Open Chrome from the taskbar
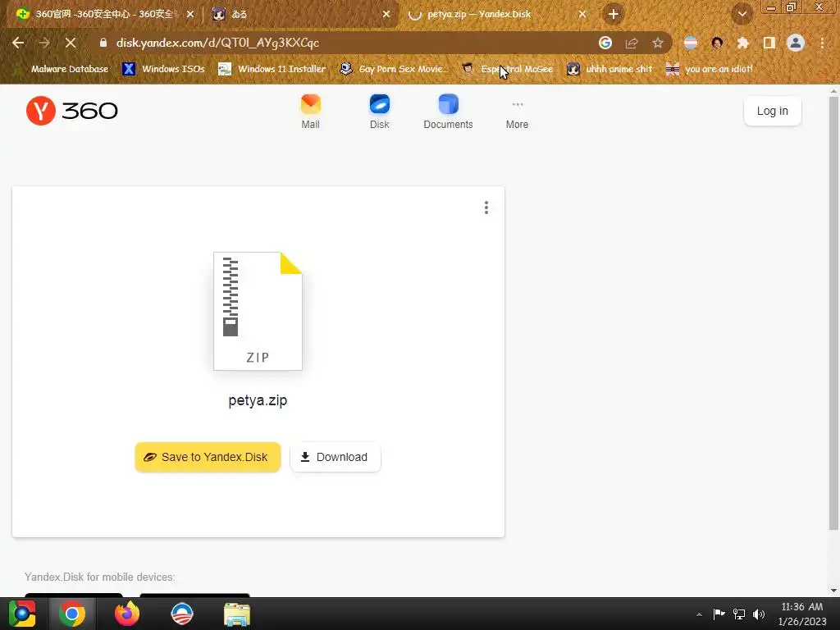840x630 pixels. coord(72,614)
